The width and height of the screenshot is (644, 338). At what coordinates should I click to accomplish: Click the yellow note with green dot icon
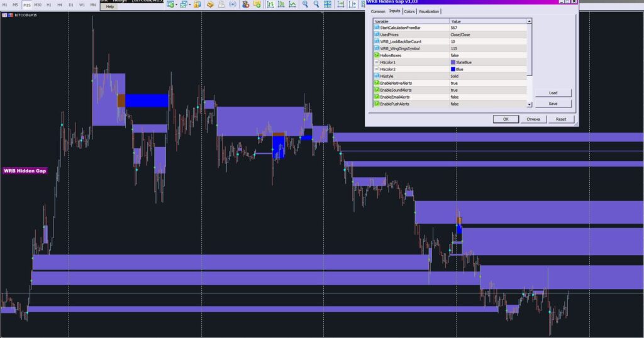tap(257, 4)
